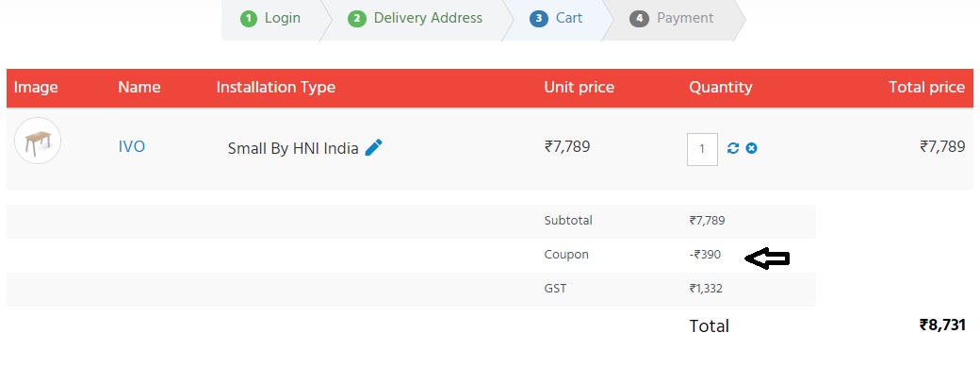Click the refresh quantity icon

pos(733,148)
